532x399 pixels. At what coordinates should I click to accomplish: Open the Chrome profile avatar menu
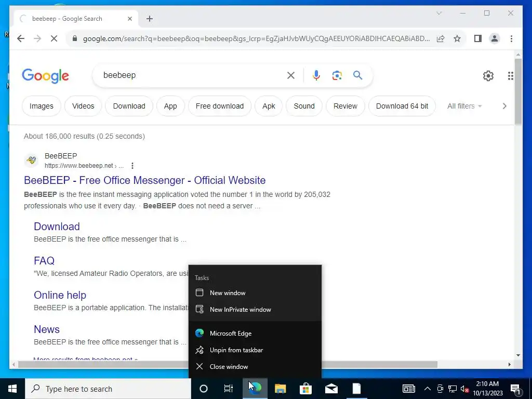click(x=495, y=38)
